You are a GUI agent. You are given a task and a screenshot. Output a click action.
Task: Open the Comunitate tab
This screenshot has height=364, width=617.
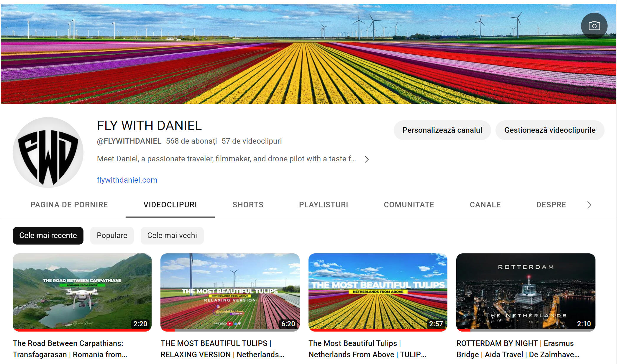coord(409,205)
